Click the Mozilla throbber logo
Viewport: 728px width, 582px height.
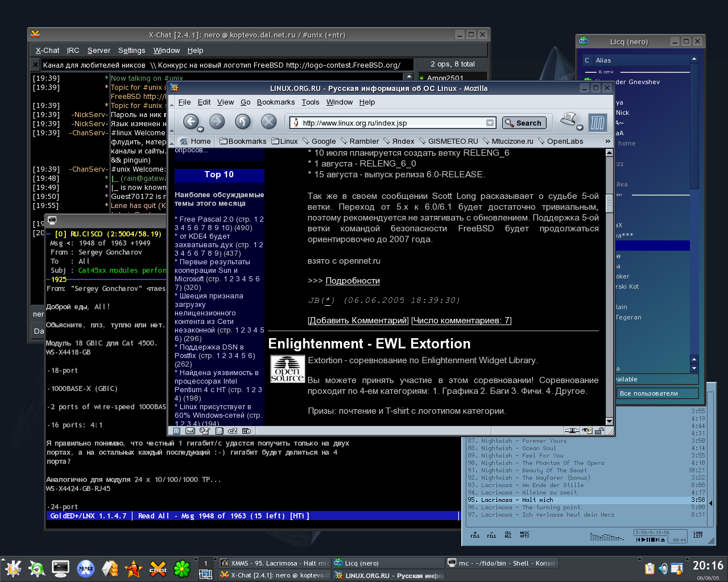597,122
